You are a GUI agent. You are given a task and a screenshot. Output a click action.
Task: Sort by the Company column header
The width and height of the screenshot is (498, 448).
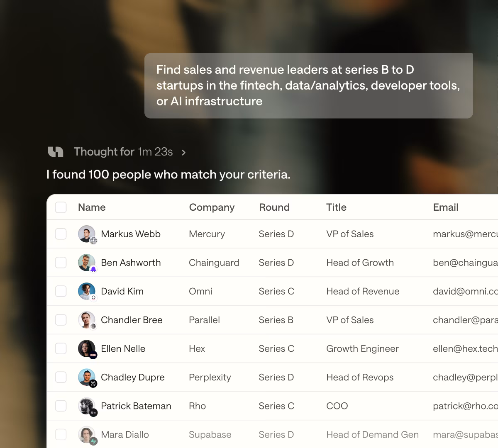click(x=212, y=207)
